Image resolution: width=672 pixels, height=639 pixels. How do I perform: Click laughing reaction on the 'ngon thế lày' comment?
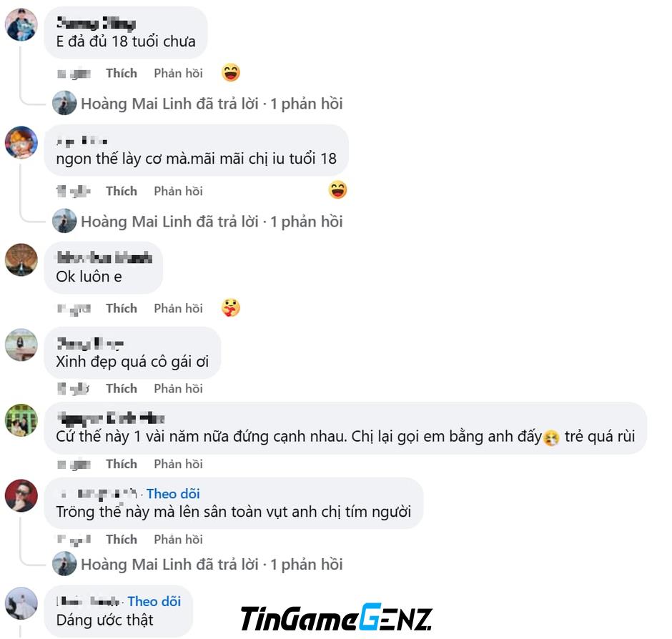(x=337, y=190)
